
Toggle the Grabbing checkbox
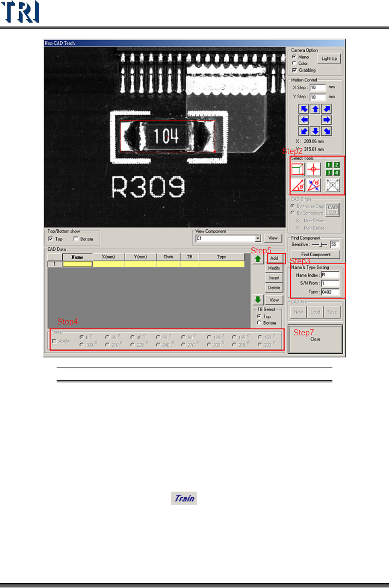294,70
